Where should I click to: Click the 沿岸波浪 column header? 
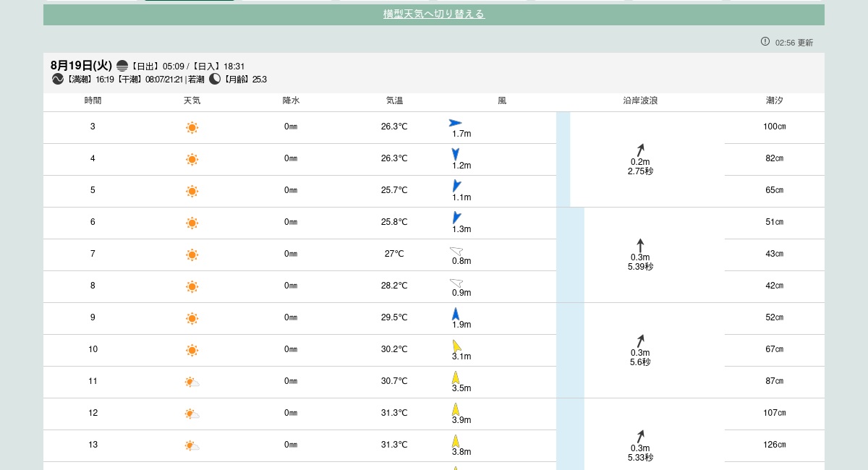click(x=640, y=101)
